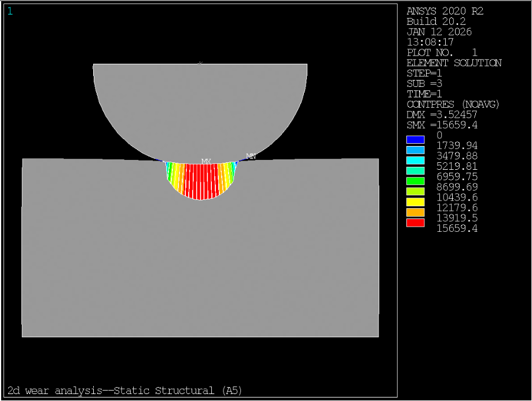The image size is (532, 401).
Task: Click the MN minimum marker label
Action: click(x=251, y=156)
